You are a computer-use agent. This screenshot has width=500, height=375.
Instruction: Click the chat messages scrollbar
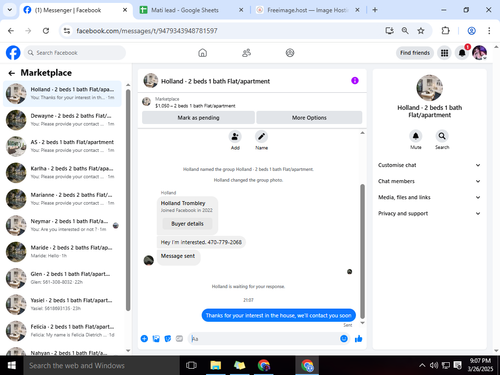click(362, 252)
